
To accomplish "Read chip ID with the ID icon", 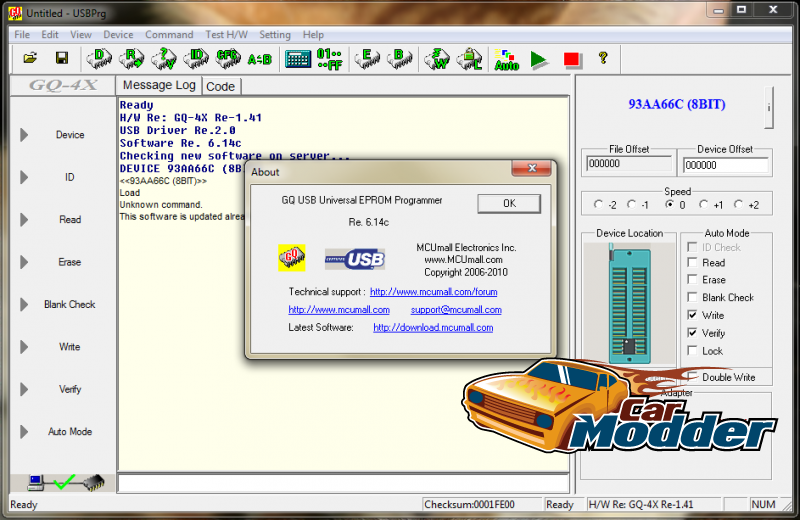I will coord(196,59).
